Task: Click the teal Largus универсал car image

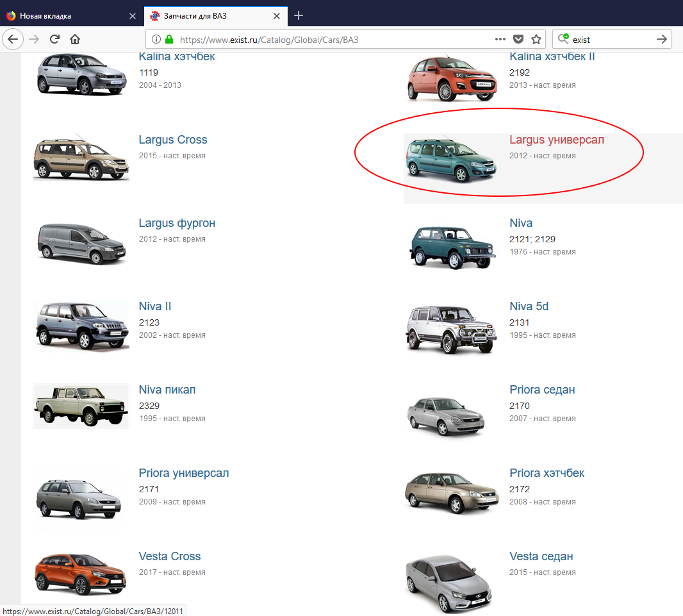Action: (451, 160)
